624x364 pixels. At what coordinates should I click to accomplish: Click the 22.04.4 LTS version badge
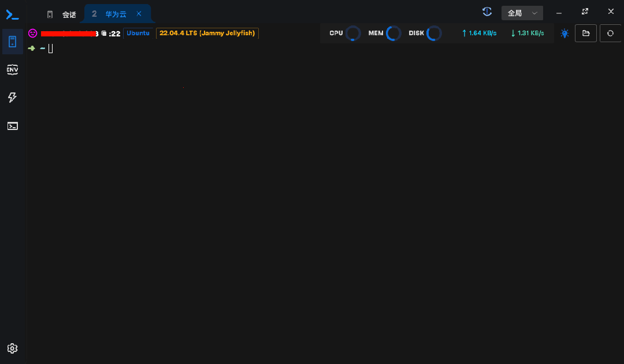click(x=207, y=33)
